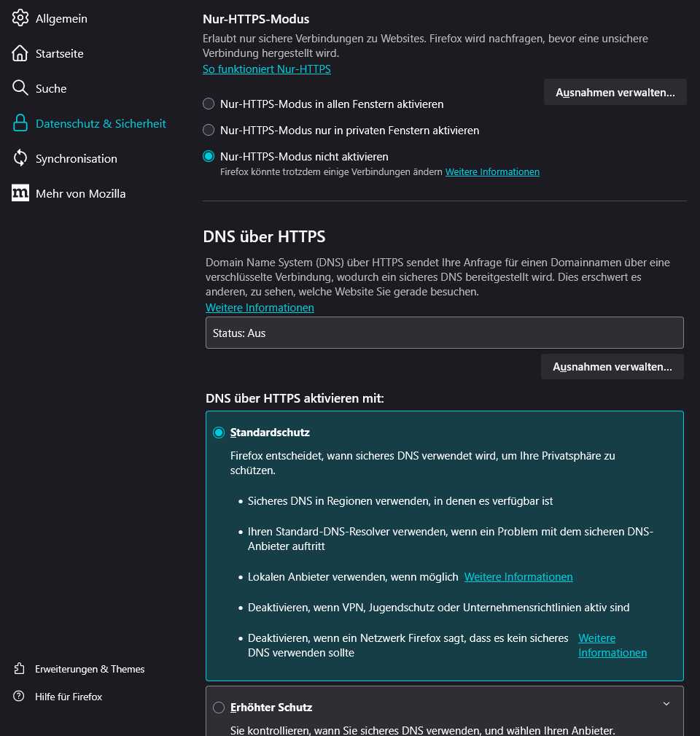The height and width of the screenshot is (736, 700).
Task: Select the Erhöhter Schutz radio option
Action: 219,708
